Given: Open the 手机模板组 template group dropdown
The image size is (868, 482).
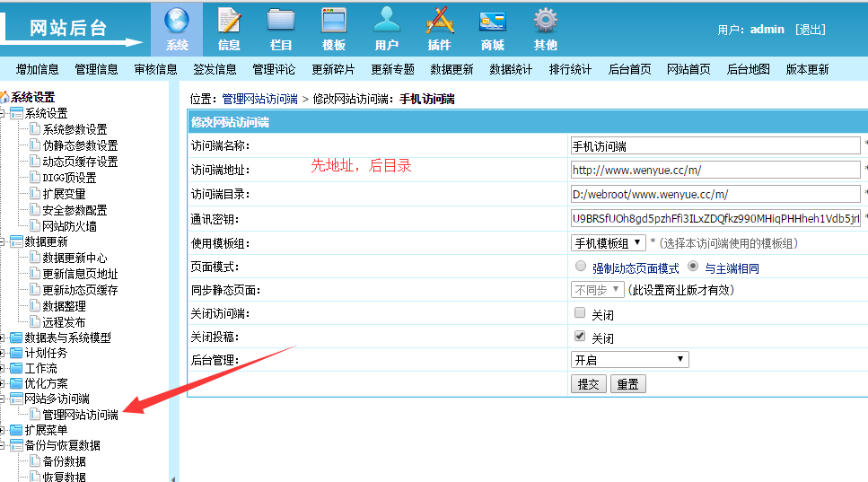Looking at the screenshot, I should tap(608, 242).
